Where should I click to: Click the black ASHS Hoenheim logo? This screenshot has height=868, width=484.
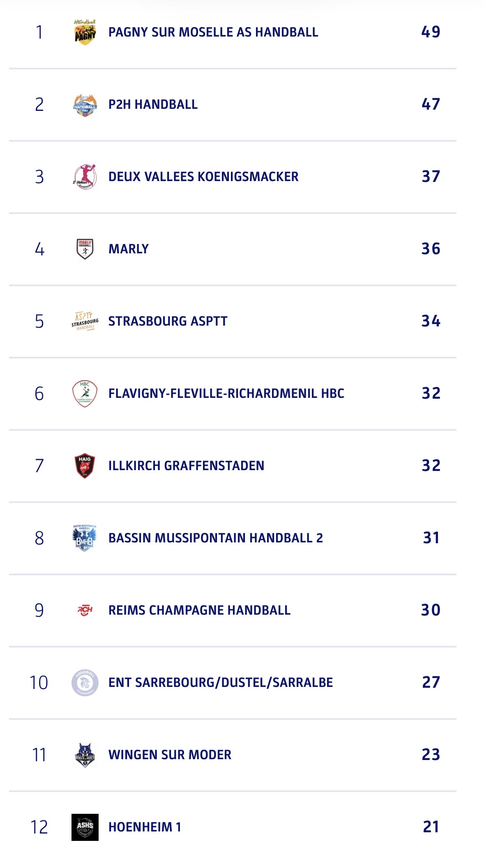(85, 827)
